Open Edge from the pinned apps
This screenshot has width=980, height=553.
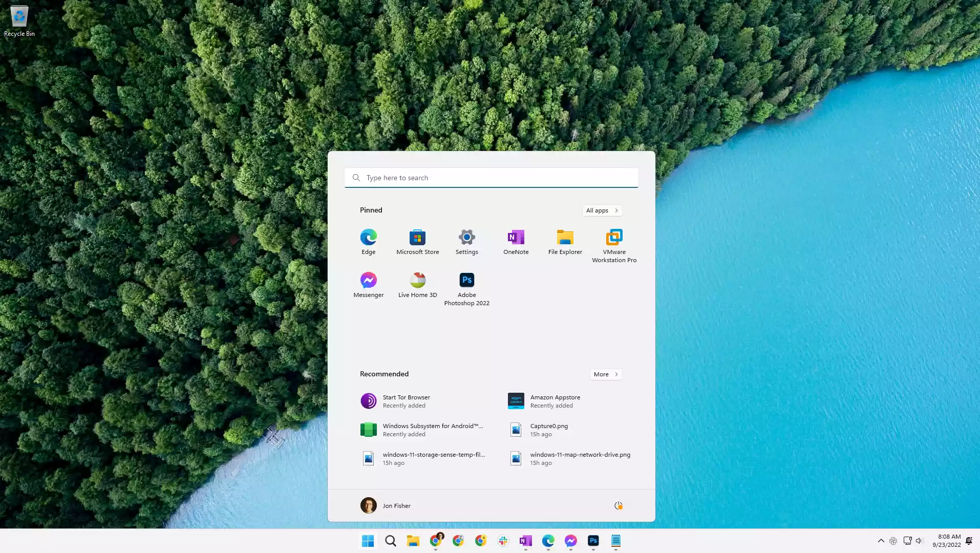pyautogui.click(x=368, y=241)
